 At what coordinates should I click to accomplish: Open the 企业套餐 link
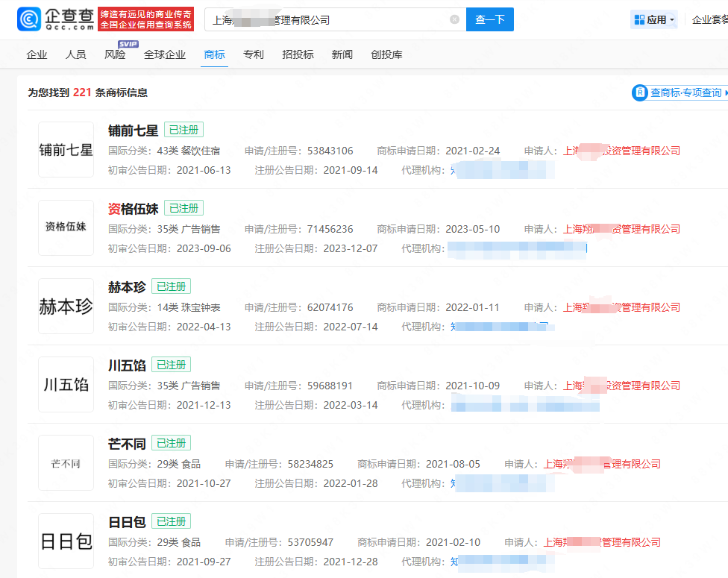click(x=709, y=19)
